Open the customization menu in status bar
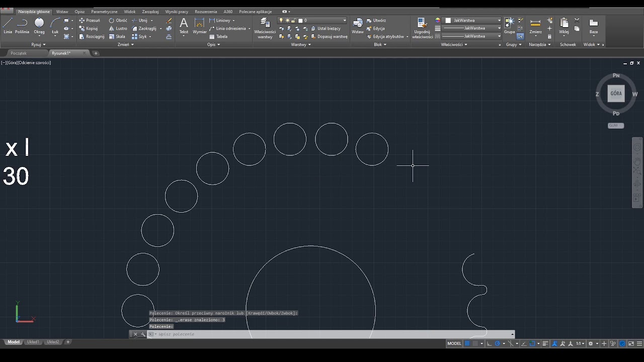This screenshot has width=644, height=362. coord(639,343)
